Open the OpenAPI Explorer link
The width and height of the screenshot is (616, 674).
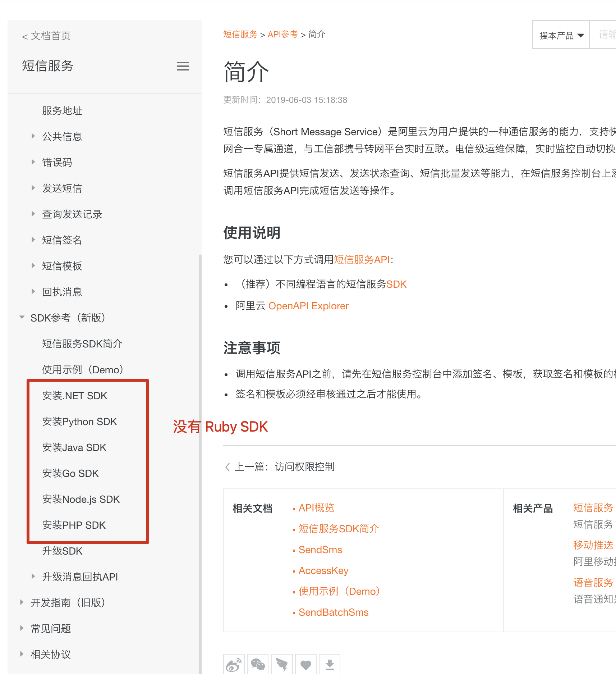[308, 306]
